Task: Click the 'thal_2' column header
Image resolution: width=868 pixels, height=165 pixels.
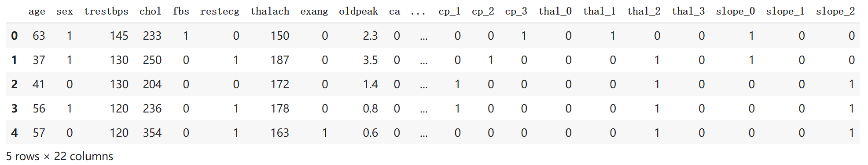Action: click(644, 11)
